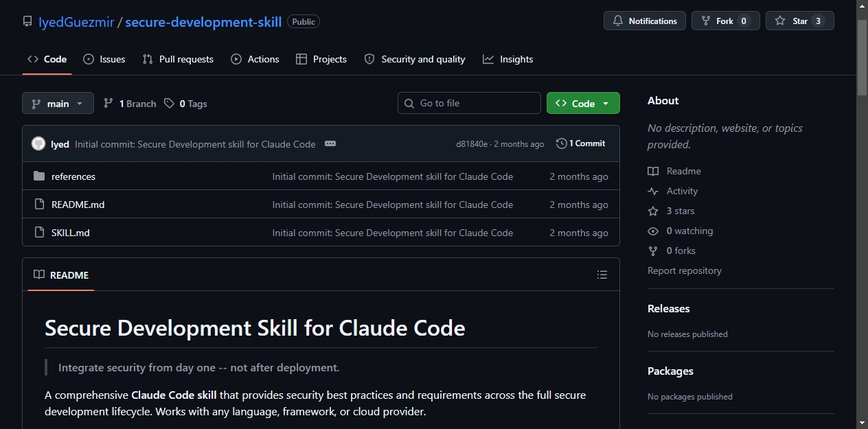Open the Security and quality tab
The width and height of the screenshot is (868, 429).
(x=415, y=59)
